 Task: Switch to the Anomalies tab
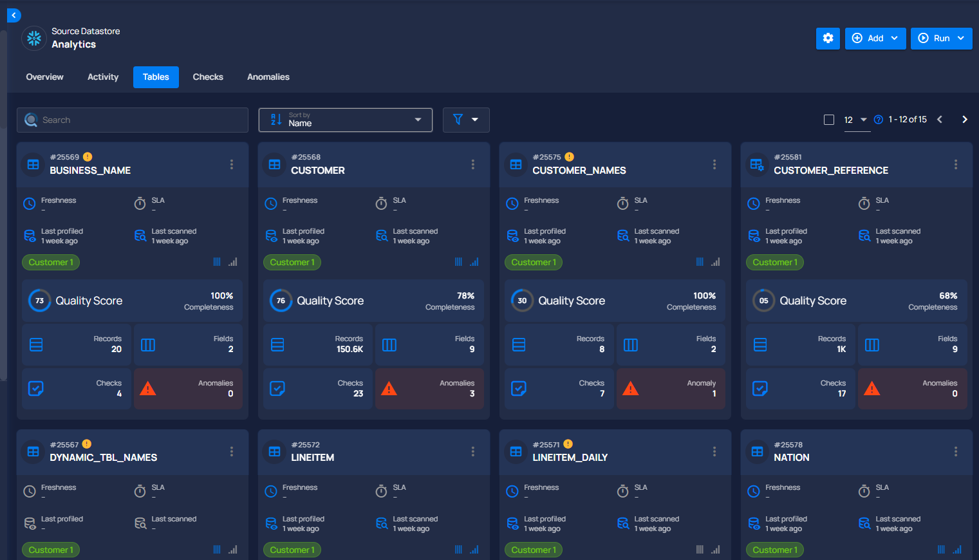pyautogui.click(x=268, y=77)
